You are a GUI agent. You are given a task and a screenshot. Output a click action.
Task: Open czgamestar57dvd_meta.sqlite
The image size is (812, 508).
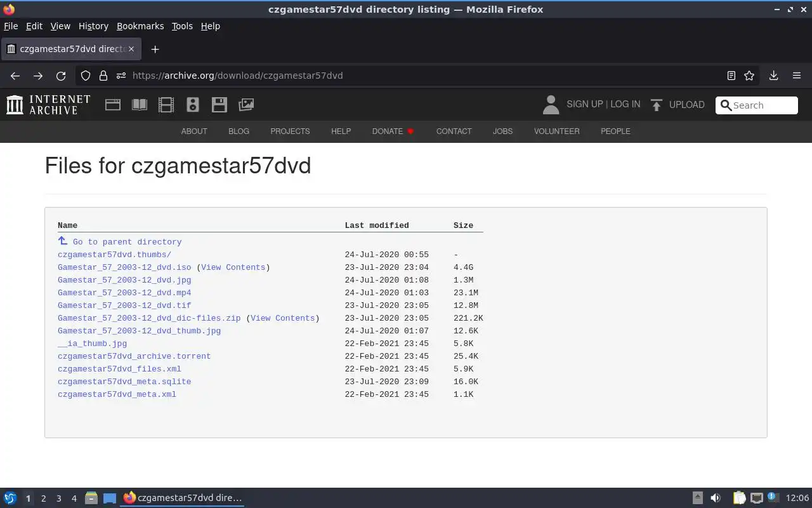coord(124,382)
